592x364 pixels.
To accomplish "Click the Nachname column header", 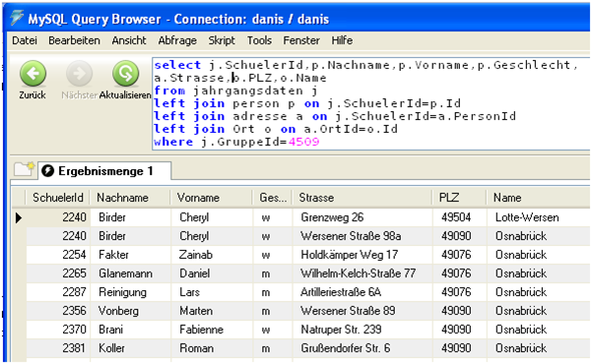I will coord(130,198).
